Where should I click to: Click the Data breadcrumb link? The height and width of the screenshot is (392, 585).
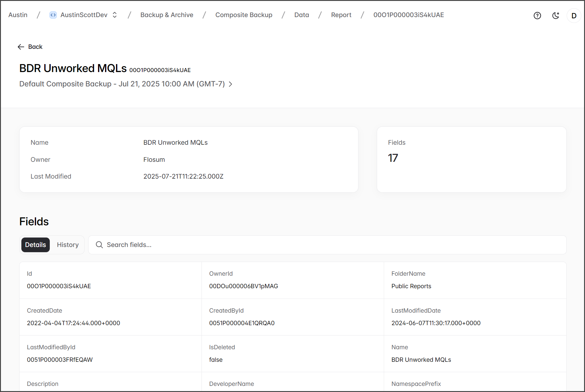point(301,15)
